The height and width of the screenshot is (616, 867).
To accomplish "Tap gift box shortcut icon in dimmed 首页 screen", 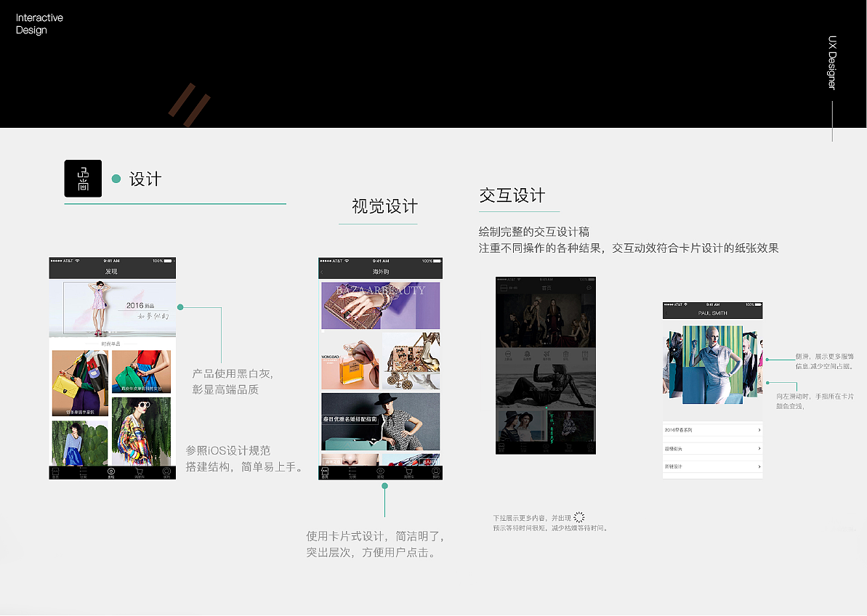I will 565,354.
